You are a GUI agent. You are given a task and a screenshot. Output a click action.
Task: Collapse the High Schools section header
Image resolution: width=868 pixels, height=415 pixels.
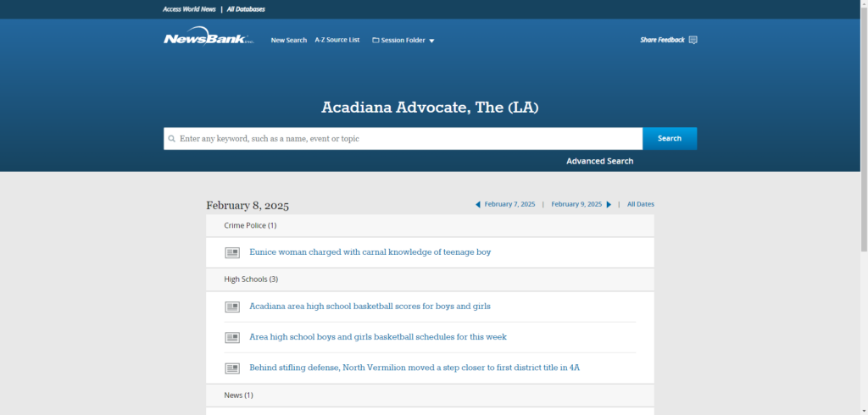click(x=251, y=279)
